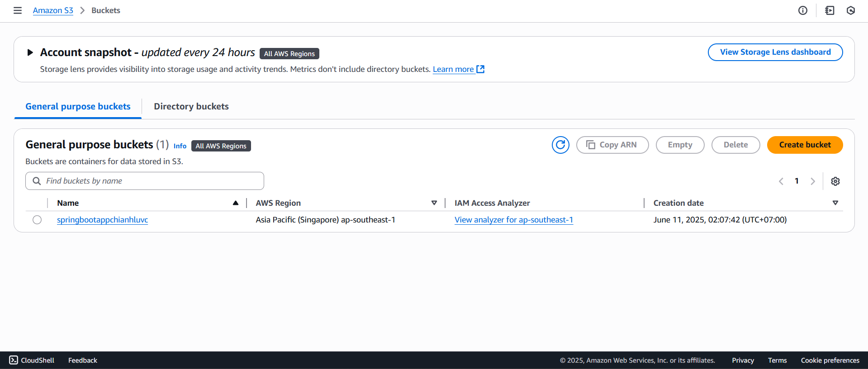
Task: Click the Empty button
Action: pos(680,145)
